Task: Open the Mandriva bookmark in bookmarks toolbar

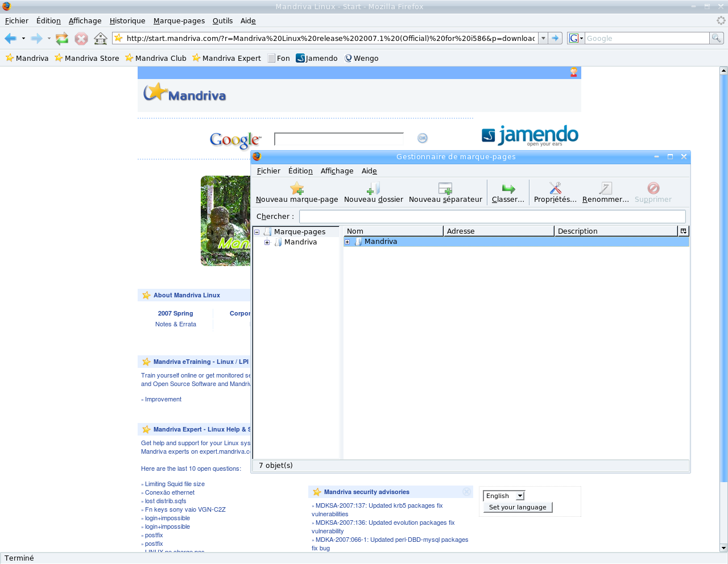Action: click(x=27, y=58)
